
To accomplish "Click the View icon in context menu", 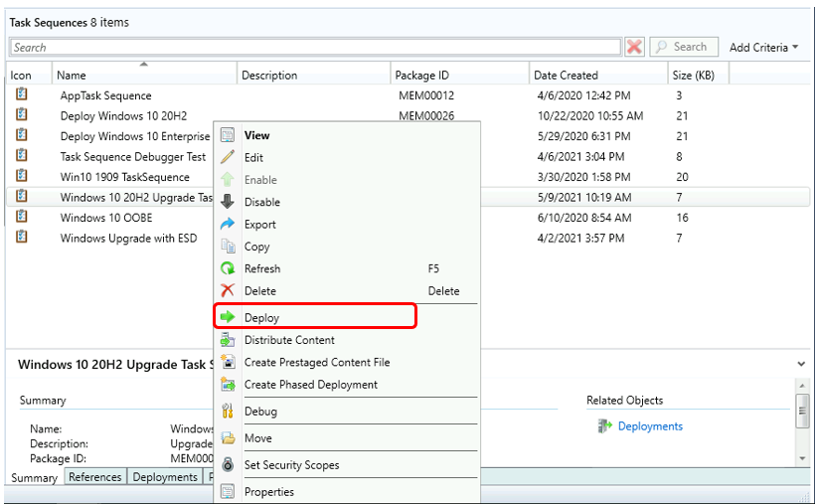I will pos(228,135).
